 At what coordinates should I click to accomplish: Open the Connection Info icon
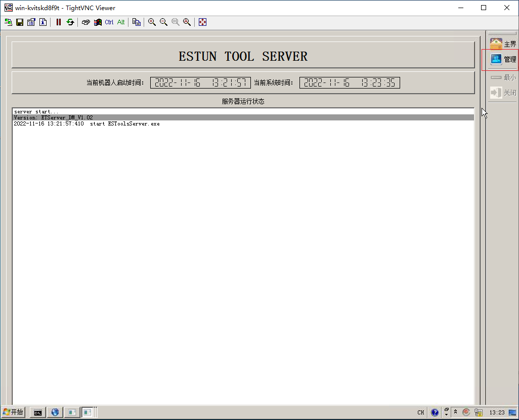pyautogui.click(x=43, y=22)
